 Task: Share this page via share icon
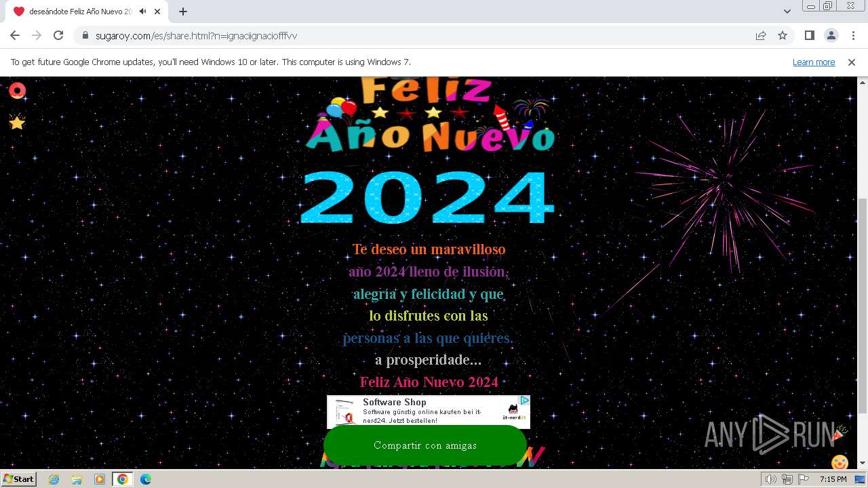point(761,35)
